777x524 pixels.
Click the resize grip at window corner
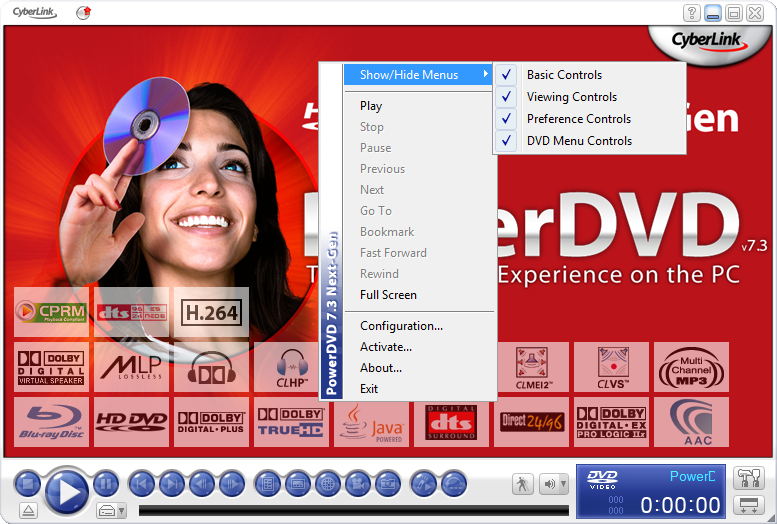[x=771, y=519]
